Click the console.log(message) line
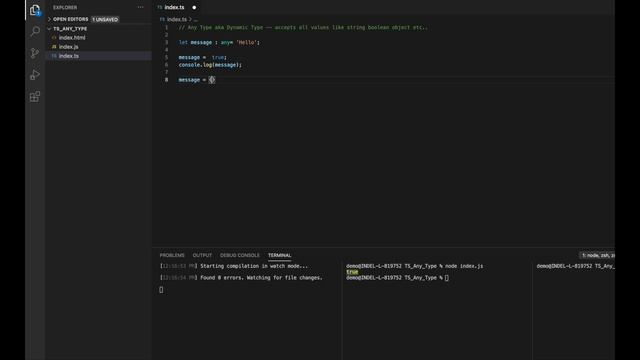Screen dimensions: 640x360 210,65
